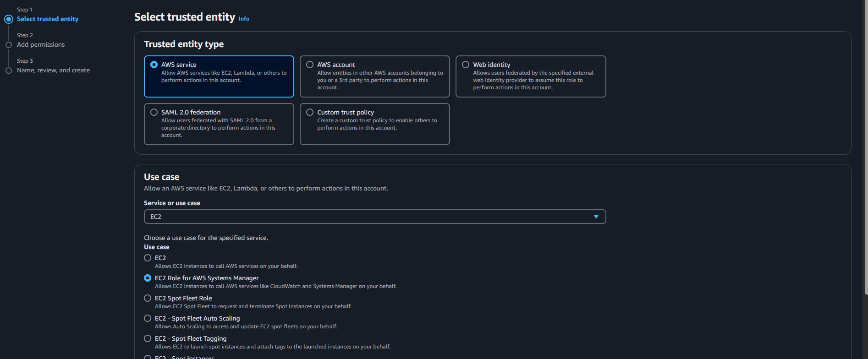
Task: Jump to Name, review, and create step
Action: [x=53, y=70]
